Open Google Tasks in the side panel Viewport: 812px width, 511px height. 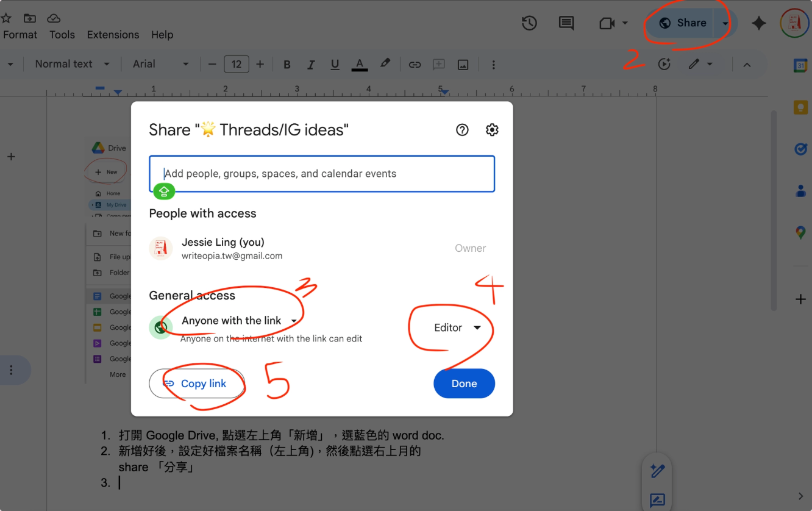coord(800,149)
